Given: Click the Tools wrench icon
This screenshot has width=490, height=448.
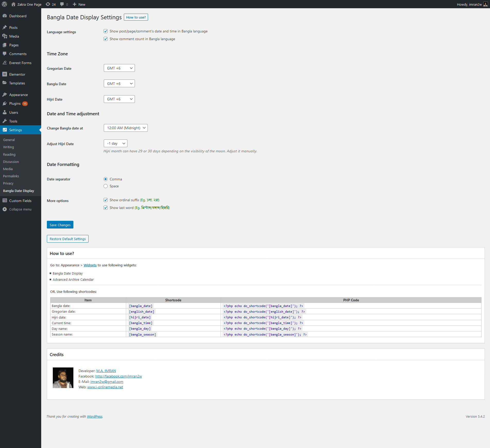Looking at the screenshot, I should (x=5, y=121).
